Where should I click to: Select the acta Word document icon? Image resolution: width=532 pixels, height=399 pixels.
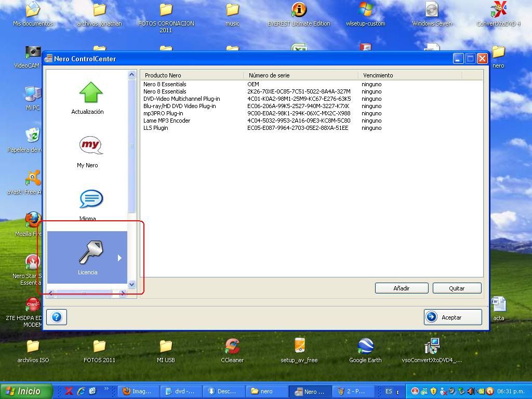pyautogui.click(x=498, y=309)
